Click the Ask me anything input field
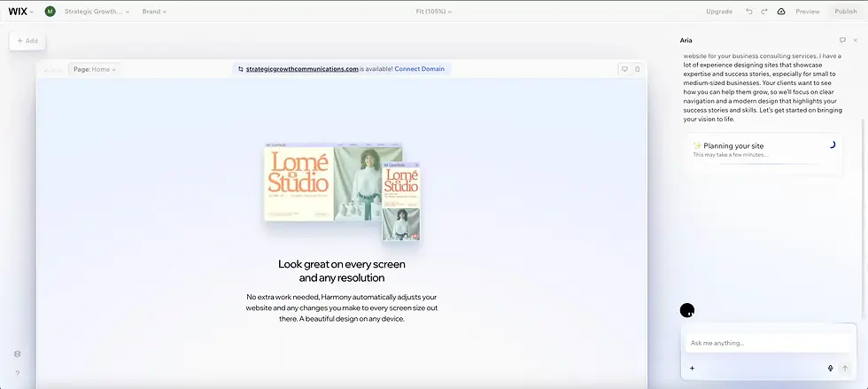The height and width of the screenshot is (389, 868). pos(769,343)
